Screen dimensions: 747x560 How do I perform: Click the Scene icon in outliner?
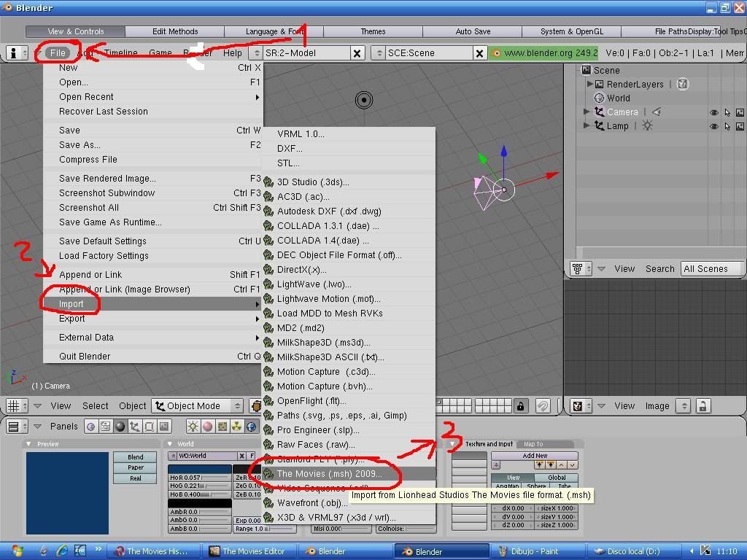click(587, 70)
